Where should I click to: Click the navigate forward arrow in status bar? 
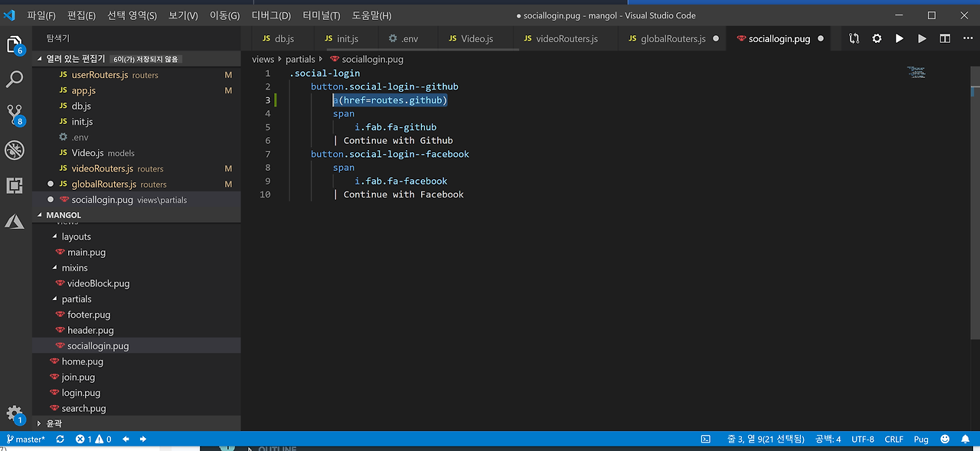point(143,440)
